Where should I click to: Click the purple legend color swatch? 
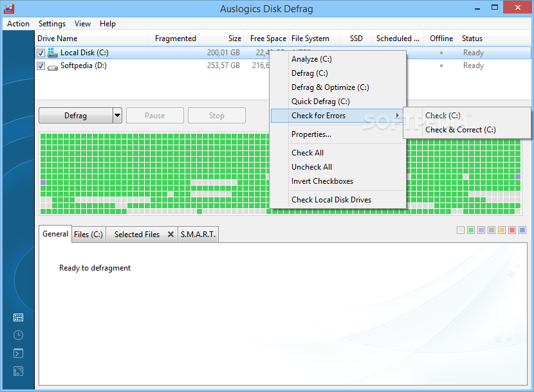481,230
